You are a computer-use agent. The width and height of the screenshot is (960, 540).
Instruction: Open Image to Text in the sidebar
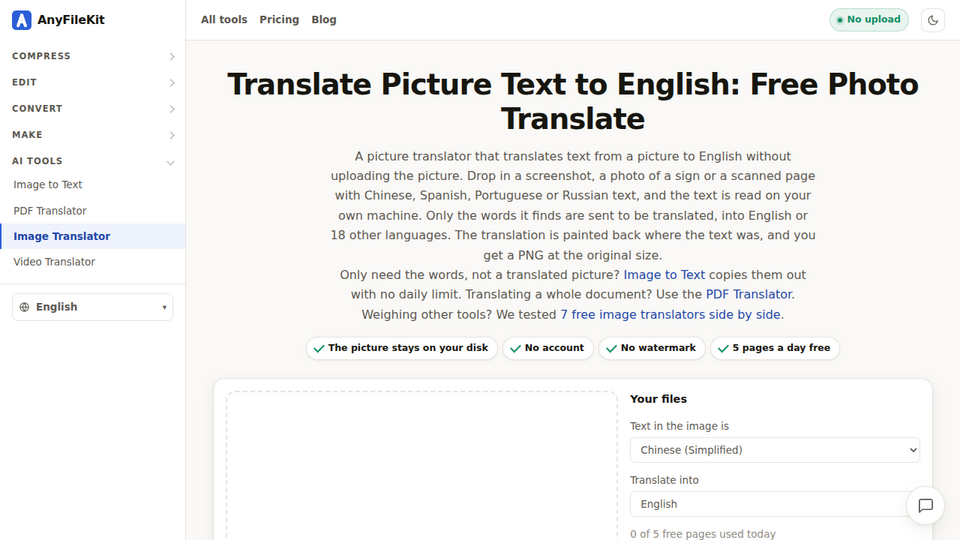48,184
